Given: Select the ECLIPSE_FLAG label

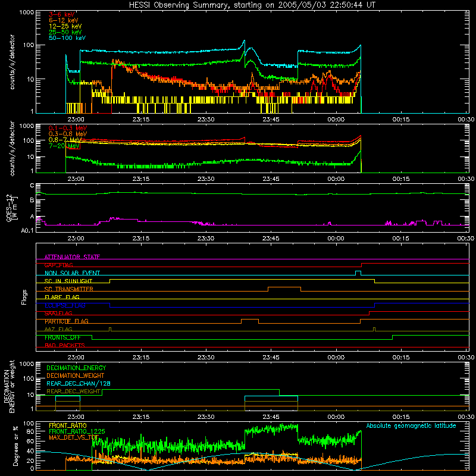Looking at the screenshot, I should coord(65,305).
